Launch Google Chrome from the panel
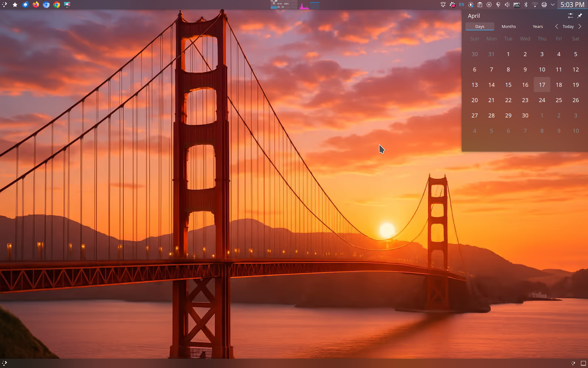The image size is (588, 368). pyautogui.click(x=57, y=5)
